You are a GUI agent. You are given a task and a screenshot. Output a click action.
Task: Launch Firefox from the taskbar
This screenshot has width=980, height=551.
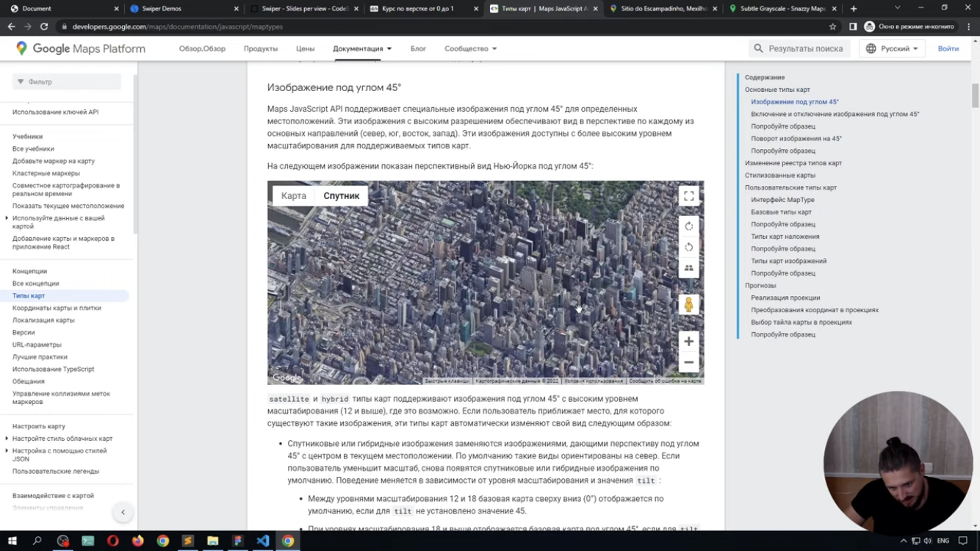137,541
